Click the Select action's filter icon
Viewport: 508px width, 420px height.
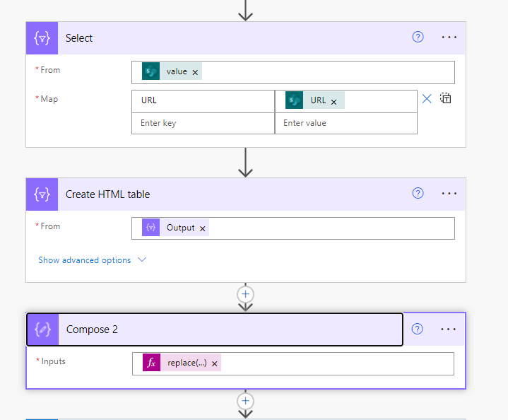point(42,38)
